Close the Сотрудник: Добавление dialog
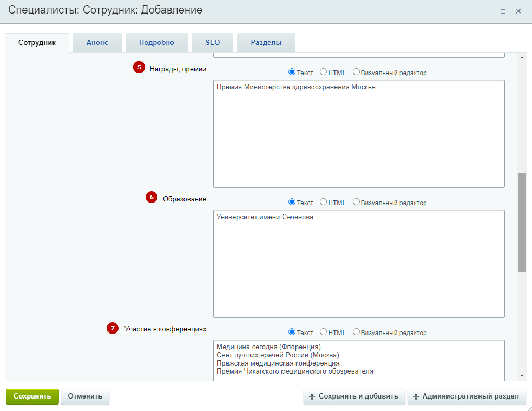This screenshot has width=532, height=411. [x=518, y=11]
